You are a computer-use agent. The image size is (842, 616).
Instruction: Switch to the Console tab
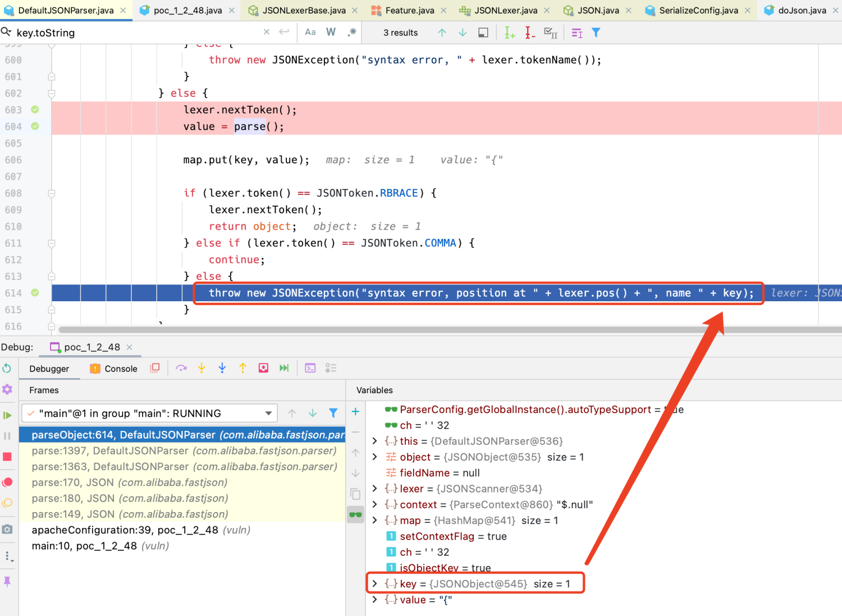click(114, 369)
